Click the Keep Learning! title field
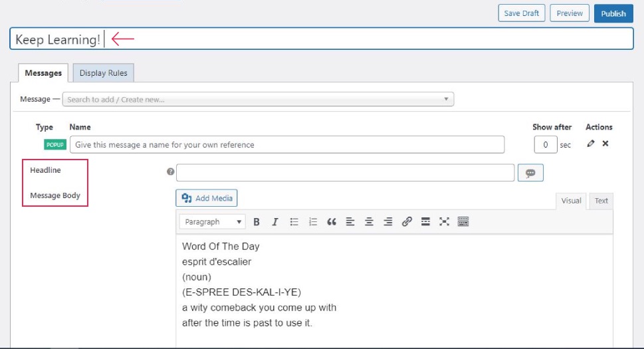644x349 pixels. pyautogui.click(x=322, y=39)
